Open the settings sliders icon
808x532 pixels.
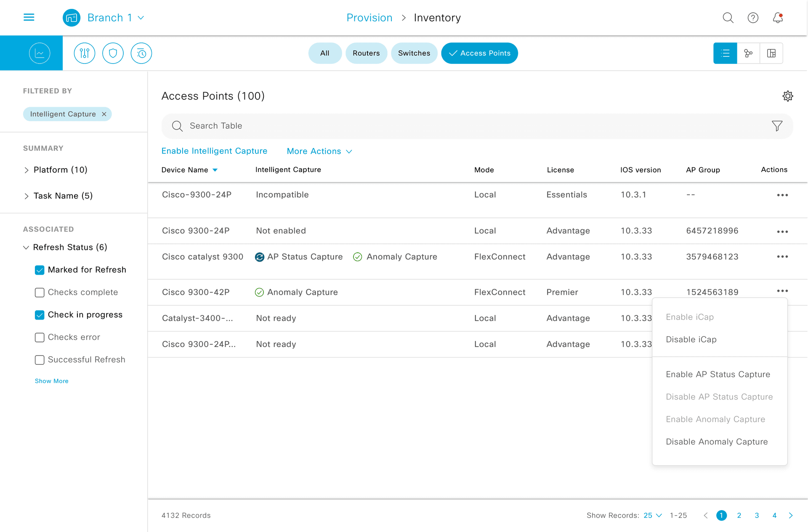click(x=85, y=53)
